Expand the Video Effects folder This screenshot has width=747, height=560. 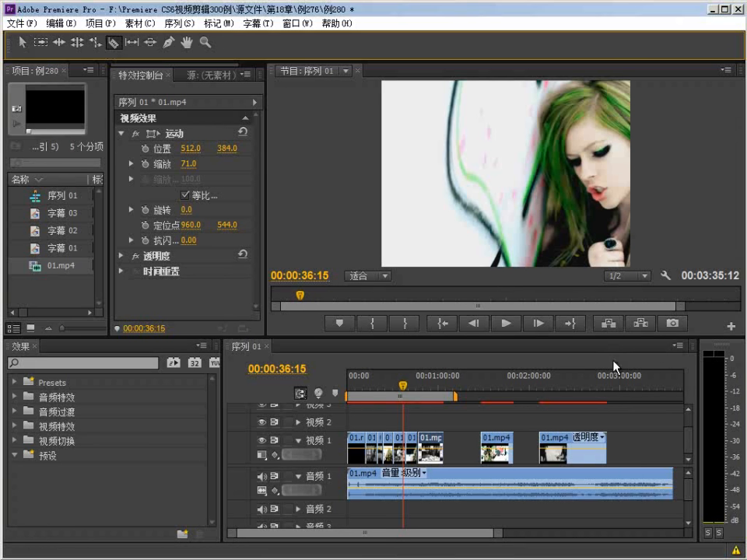pyautogui.click(x=14, y=425)
